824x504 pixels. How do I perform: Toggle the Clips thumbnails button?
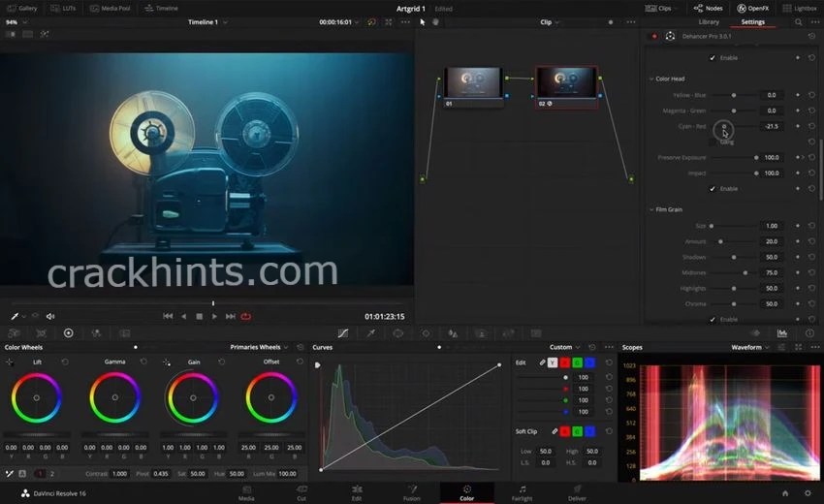(x=658, y=8)
